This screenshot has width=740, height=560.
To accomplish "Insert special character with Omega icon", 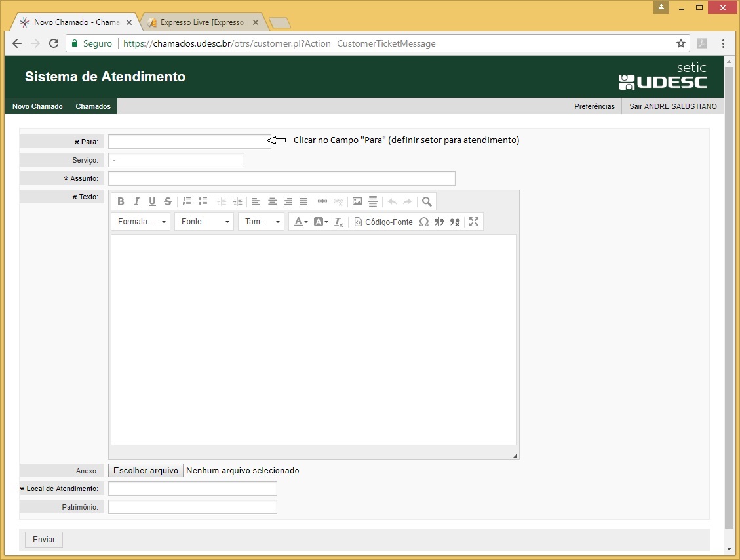I will tap(423, 222).
